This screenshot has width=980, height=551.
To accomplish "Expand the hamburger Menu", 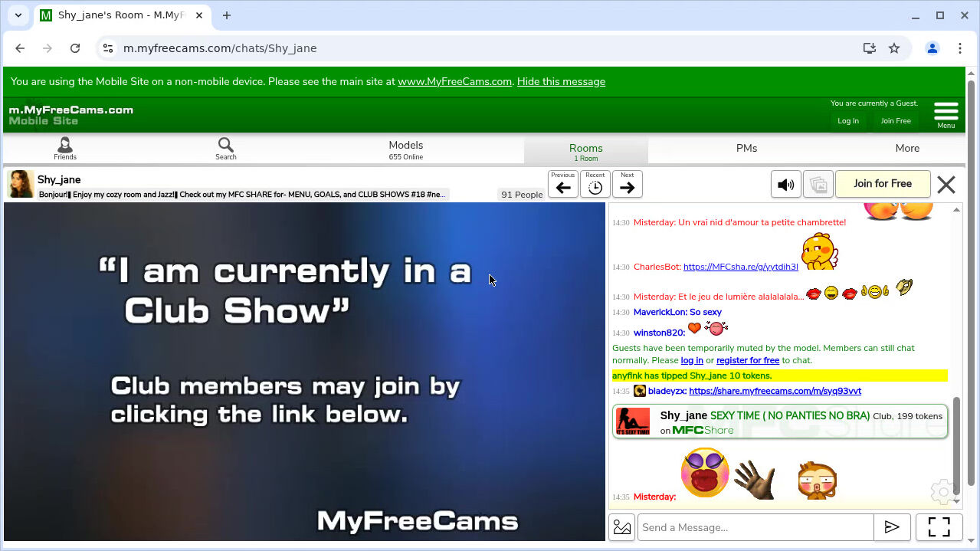I will (946, 114).
